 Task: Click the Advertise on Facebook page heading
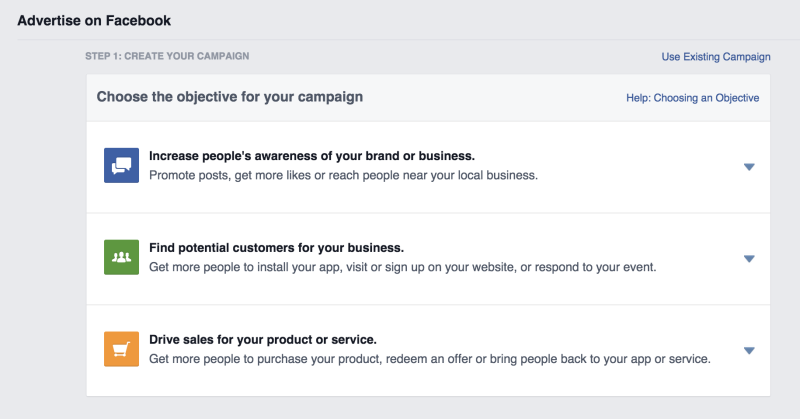point(94,20)
